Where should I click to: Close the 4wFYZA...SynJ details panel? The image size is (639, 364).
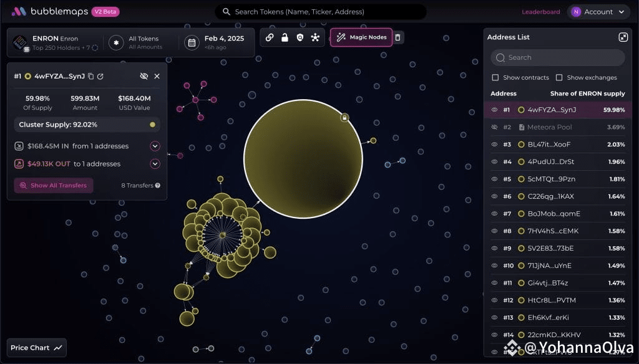click(157, 76)
